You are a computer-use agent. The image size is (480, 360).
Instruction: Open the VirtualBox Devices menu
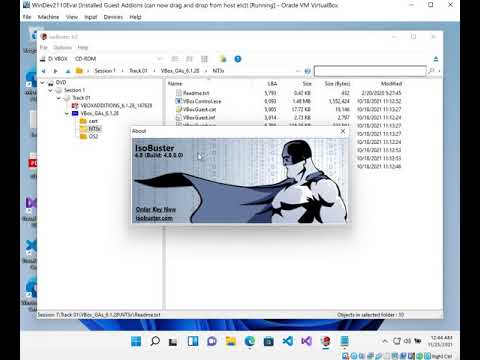click(113, 17)
